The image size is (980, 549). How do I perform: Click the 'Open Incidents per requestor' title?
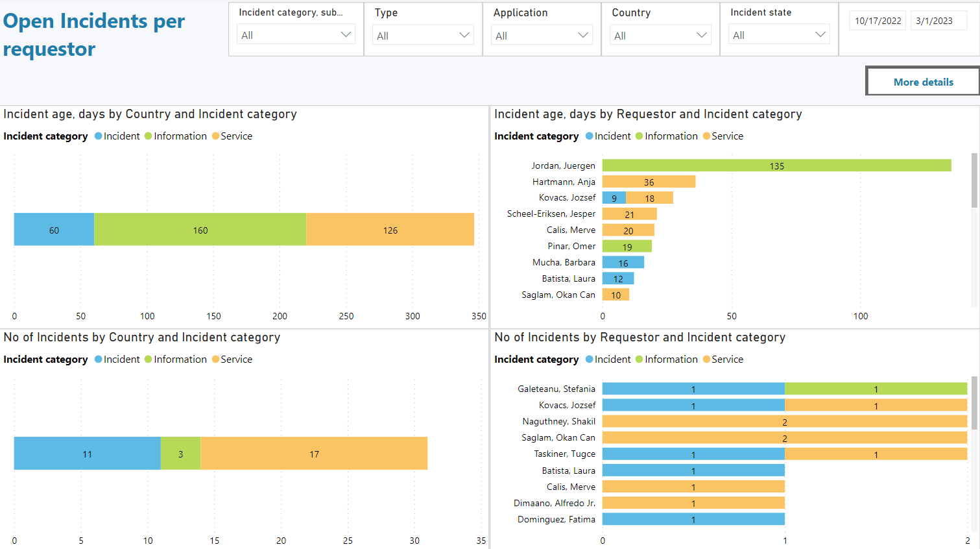coord(94,34)
